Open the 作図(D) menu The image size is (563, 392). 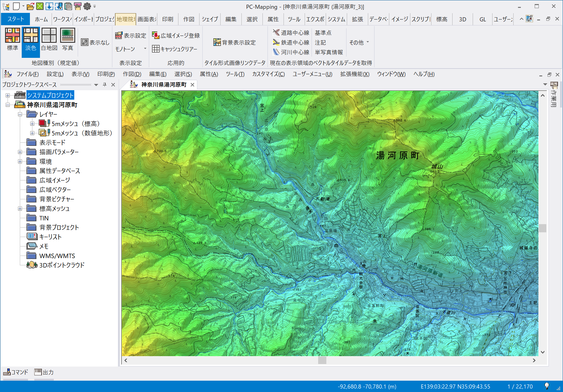pos(132,74)
